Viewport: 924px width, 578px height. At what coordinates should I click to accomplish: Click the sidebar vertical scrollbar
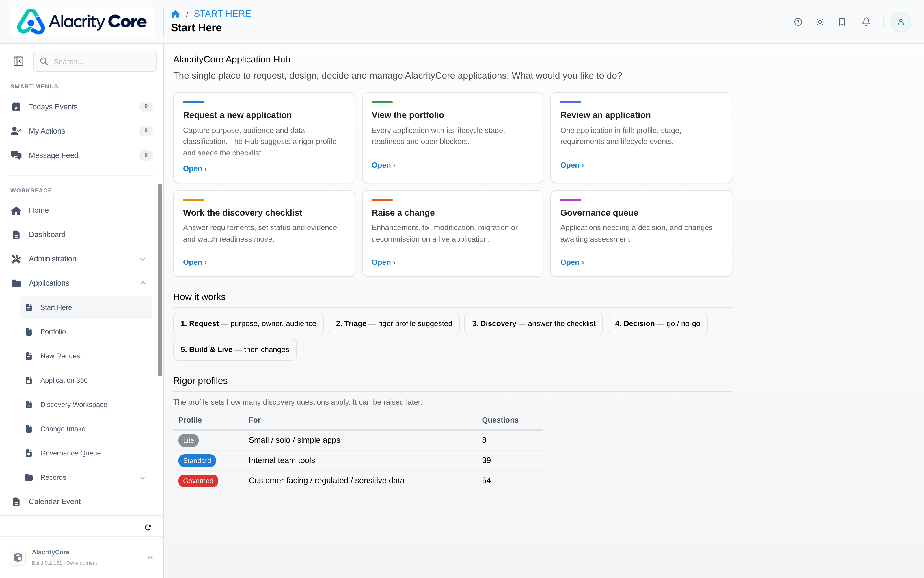pos(160,280)
